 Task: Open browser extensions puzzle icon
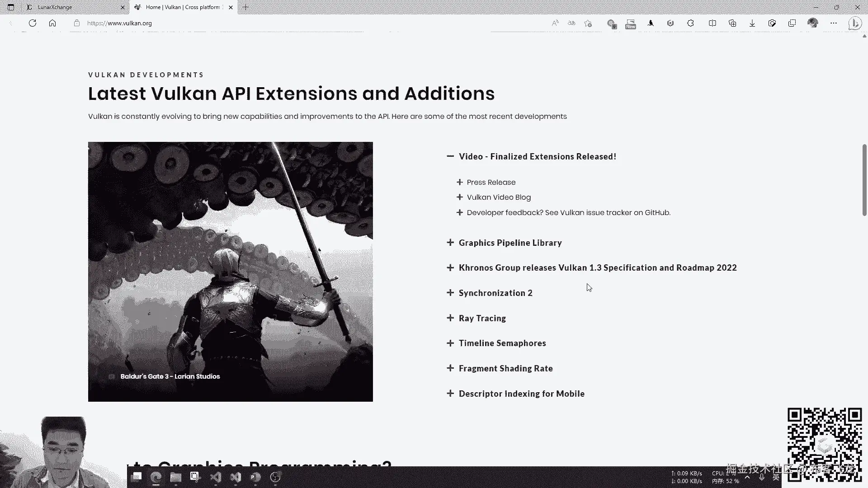[690, 23]
